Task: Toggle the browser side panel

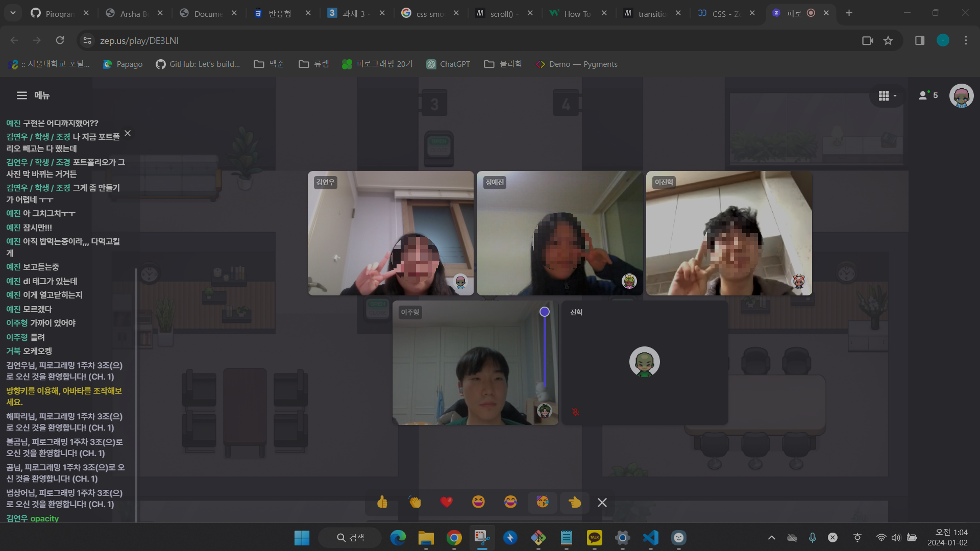Action: click(920, 41)
